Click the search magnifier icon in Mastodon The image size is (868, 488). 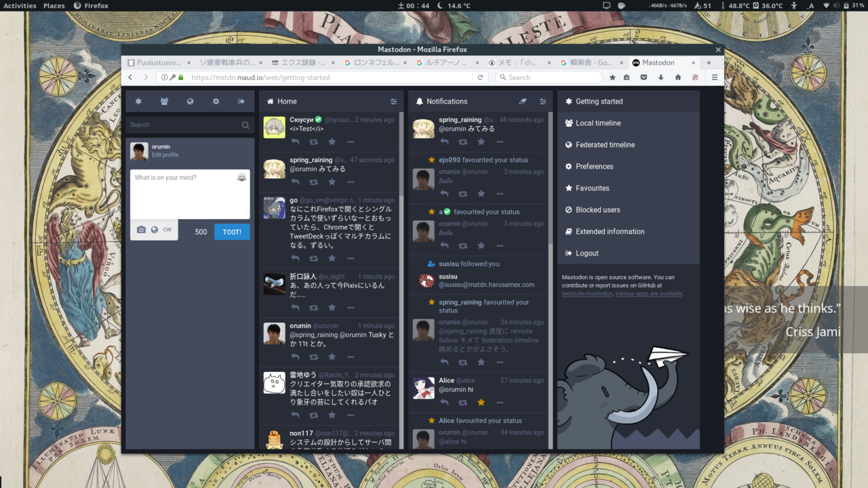245,125
